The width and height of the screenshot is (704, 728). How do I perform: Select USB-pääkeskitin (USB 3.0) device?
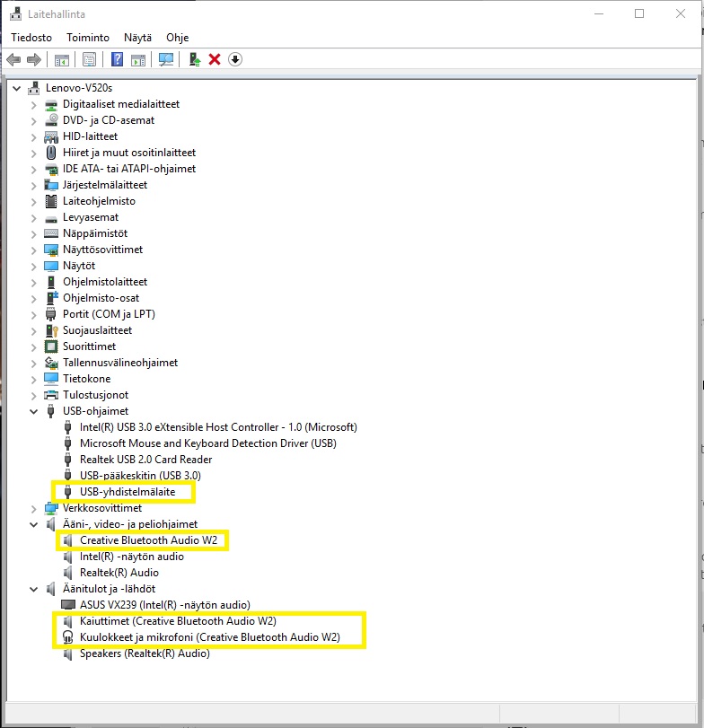point(140,476)
